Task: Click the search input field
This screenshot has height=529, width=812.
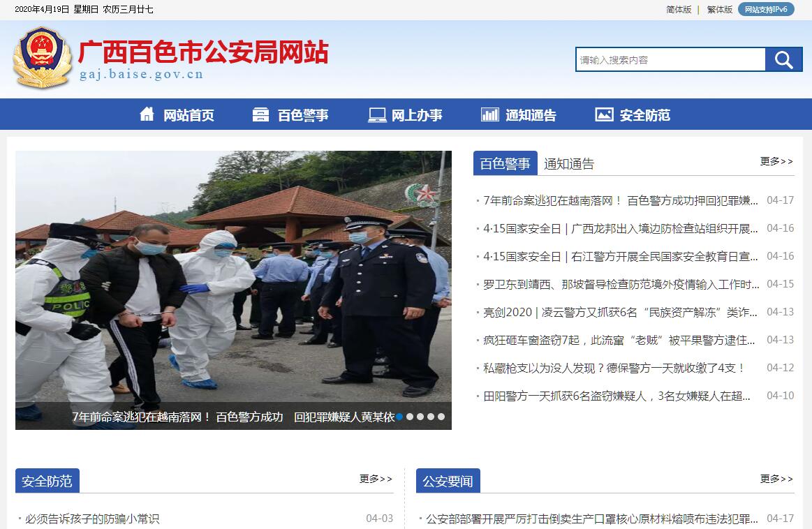Action: click(x=671, y=59)
